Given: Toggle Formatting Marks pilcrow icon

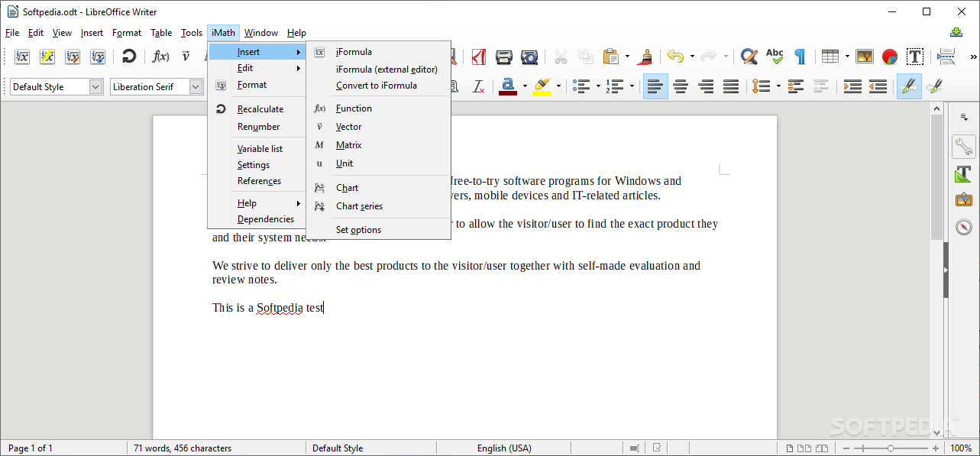Looking at the screenshot, I should tap(800, 57).
